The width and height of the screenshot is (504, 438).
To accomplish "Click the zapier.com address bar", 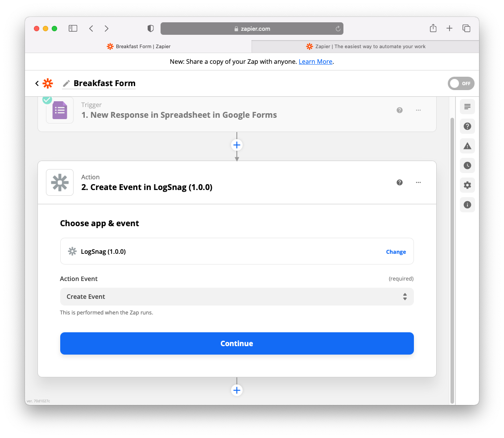I will 252,29.
